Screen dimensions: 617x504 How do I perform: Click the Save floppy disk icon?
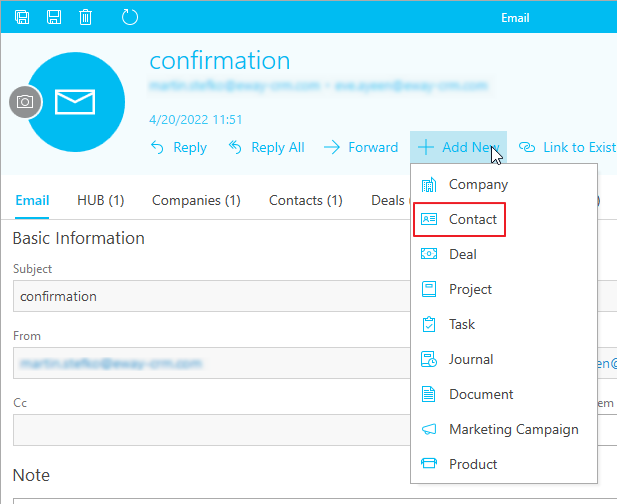[54, 17]
